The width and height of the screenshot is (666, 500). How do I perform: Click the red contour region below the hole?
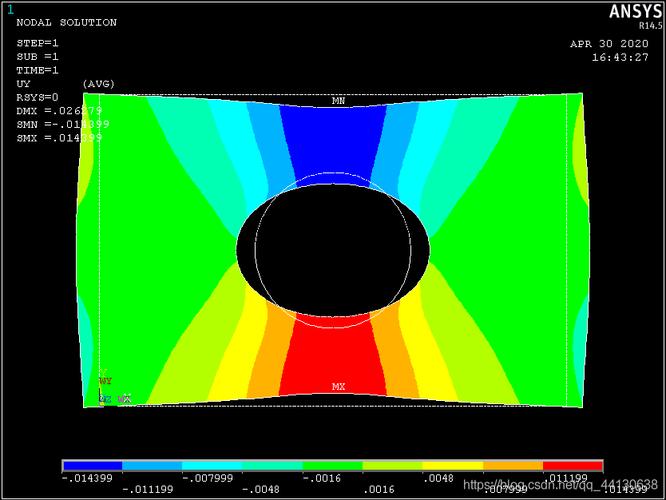tap(334, 355)
